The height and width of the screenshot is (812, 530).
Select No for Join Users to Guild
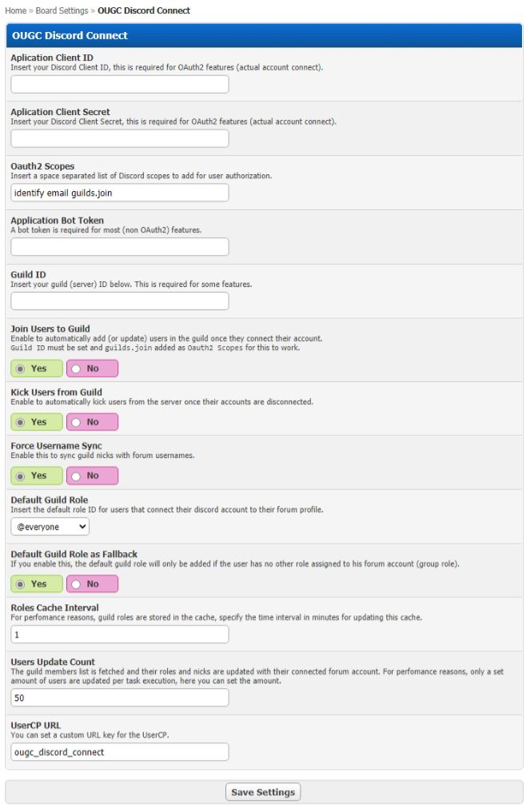[x=92, y=368]
